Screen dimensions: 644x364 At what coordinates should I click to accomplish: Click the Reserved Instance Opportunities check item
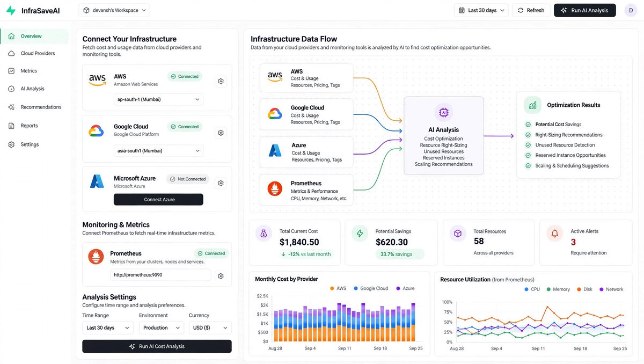(565, 155)
